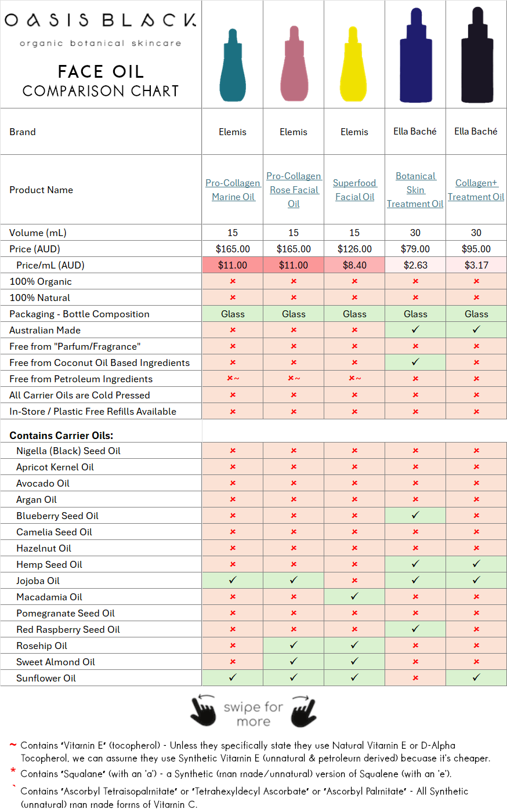Click the 'Price/mL (AUD)' row label
The height and width of the screenshot is (812, 507).
tap(50, 265)
